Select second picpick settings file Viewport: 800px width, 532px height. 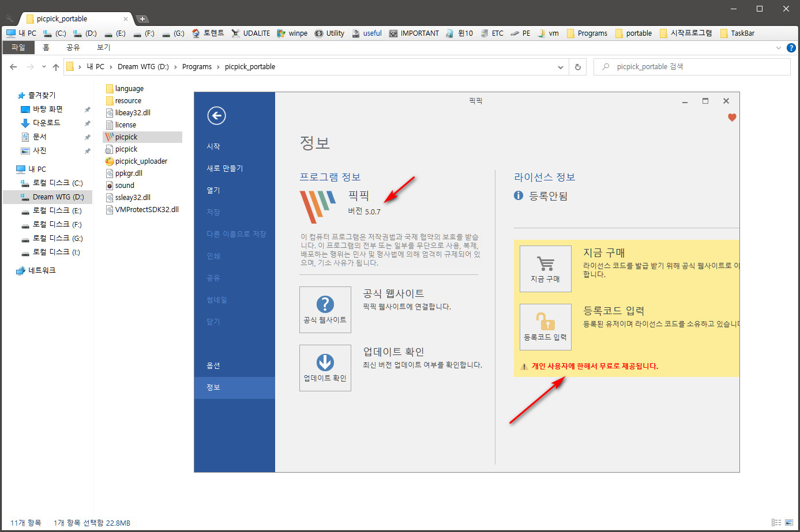point(121,149)
